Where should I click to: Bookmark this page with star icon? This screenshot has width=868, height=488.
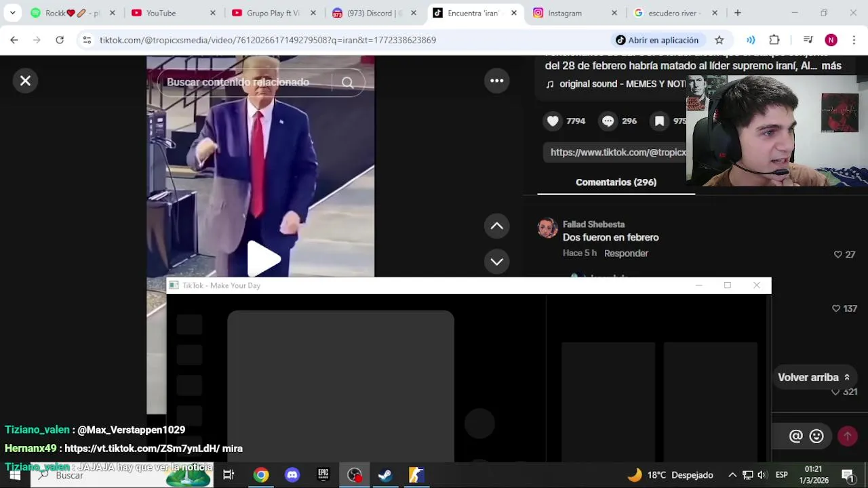click(719, 40)
